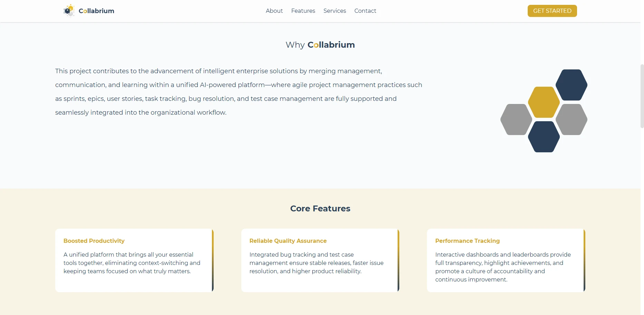Click the Core Features section heading
Screen dimensions: 644x315
click(x=320, y=209)
